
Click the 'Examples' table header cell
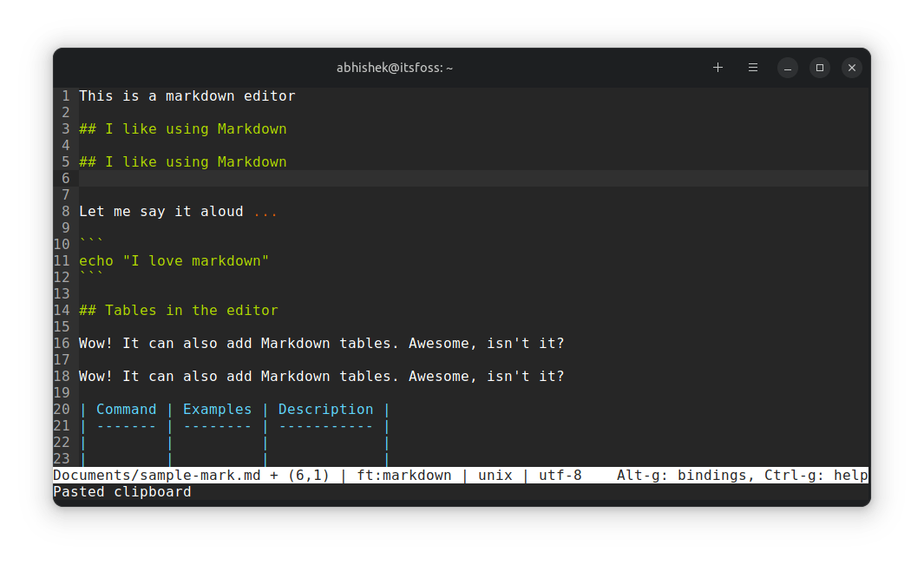[217, 410]
